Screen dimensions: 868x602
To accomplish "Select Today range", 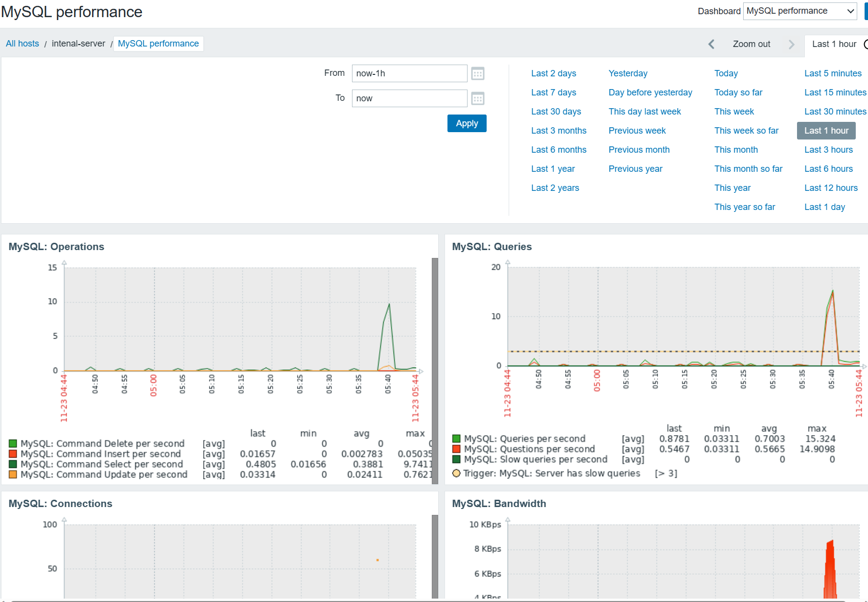I will click(726, 73).
